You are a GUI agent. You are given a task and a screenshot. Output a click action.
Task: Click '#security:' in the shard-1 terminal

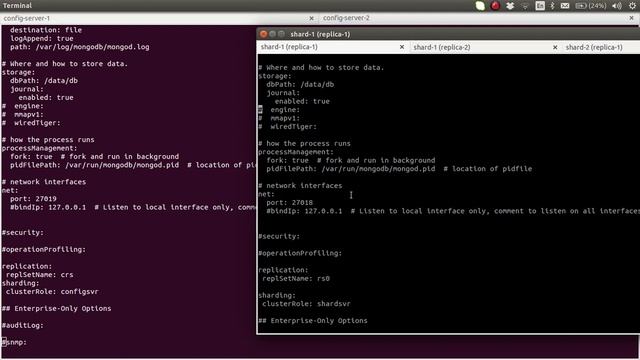(x=279, y=236)
